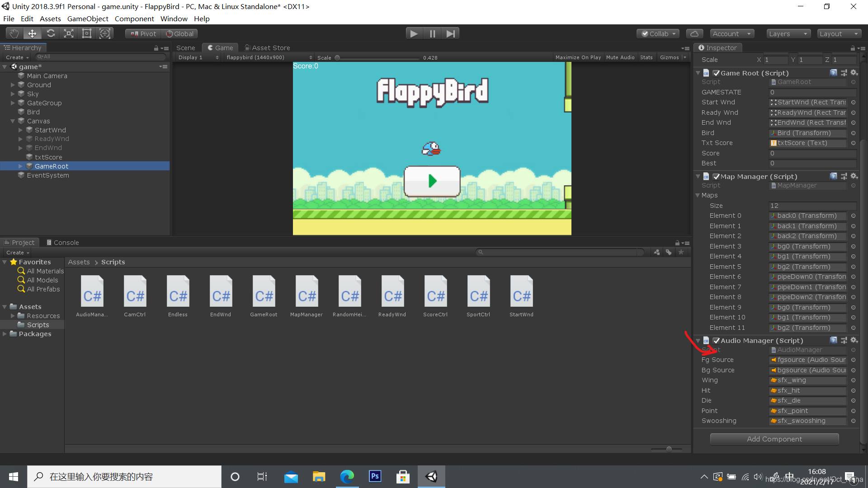
Task: Open the Display 1 dropdown
Action: 198,57
